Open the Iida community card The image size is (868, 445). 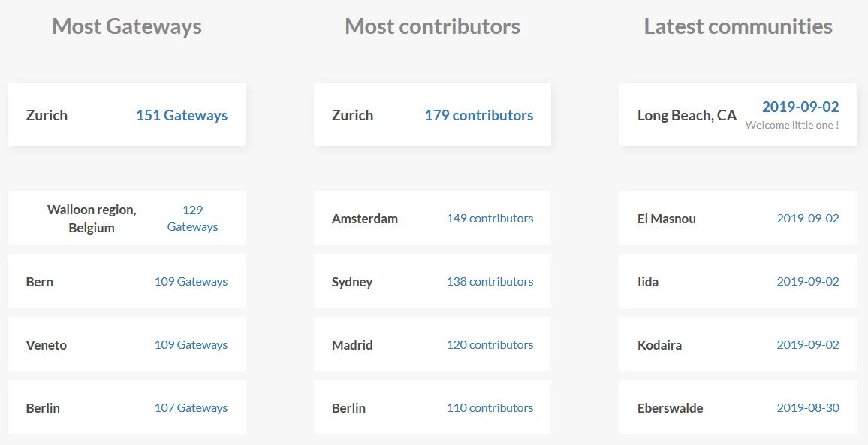point(738,282)
